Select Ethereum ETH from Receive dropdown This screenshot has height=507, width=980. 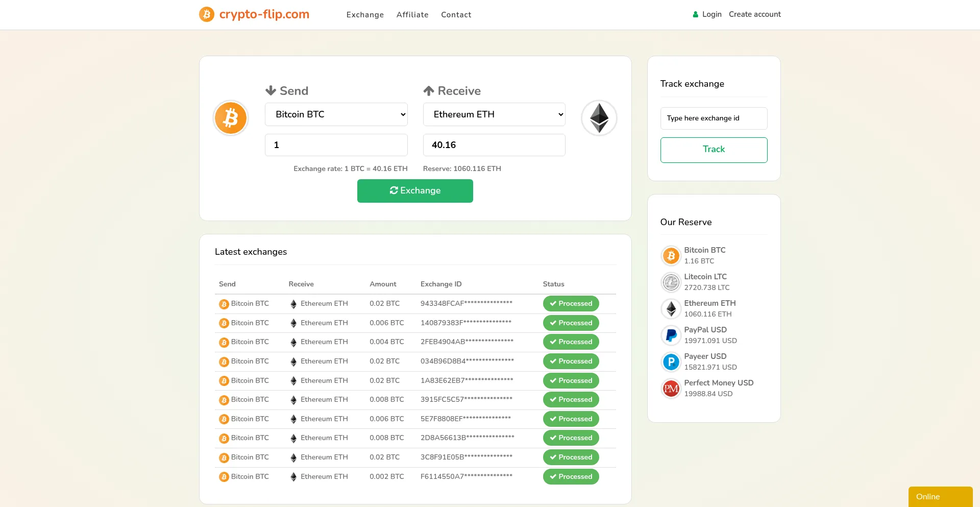[494, 114]
